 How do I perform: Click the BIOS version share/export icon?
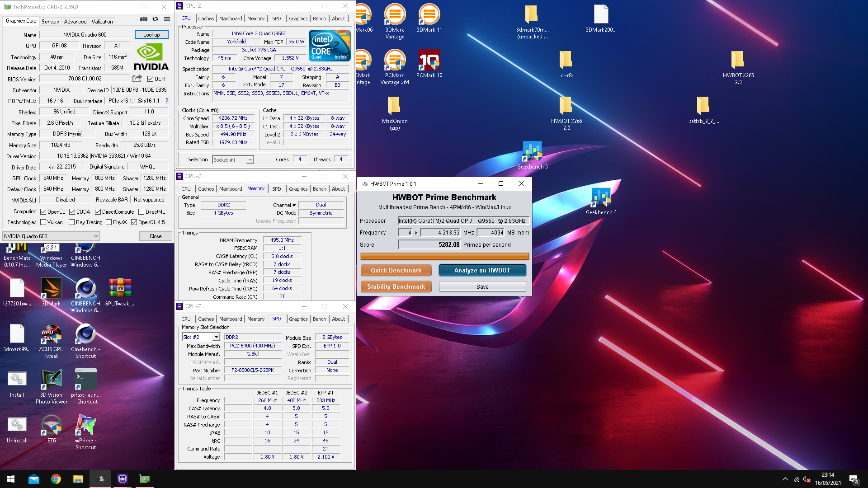click(x=137, y=79)
